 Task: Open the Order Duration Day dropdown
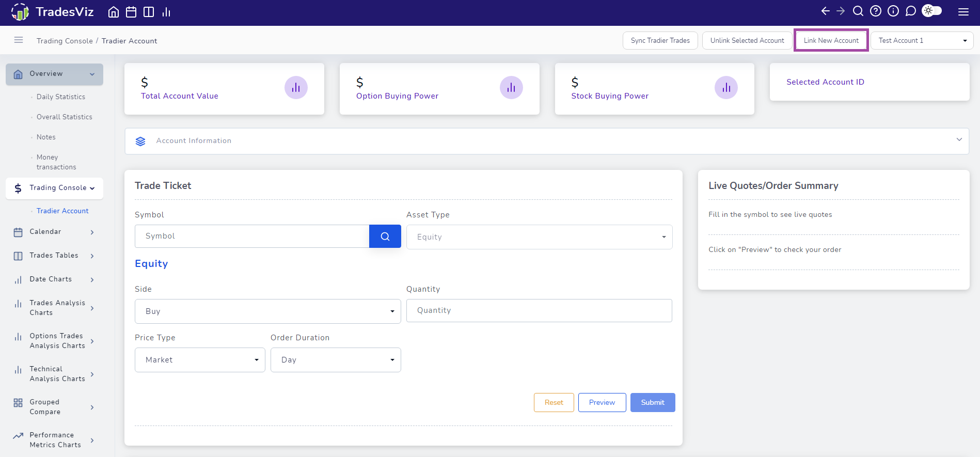coord(336,360)
